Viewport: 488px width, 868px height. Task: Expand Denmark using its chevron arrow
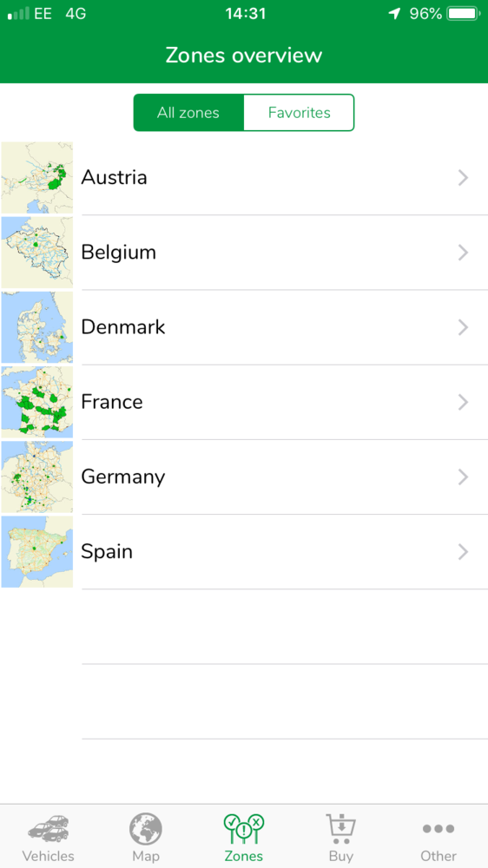[464, 327]
